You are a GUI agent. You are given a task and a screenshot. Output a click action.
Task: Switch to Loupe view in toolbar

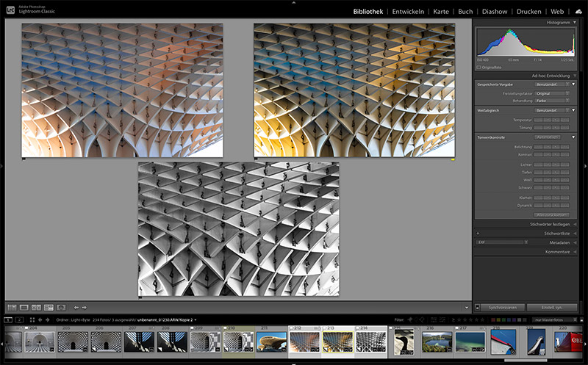pos(24,307)
